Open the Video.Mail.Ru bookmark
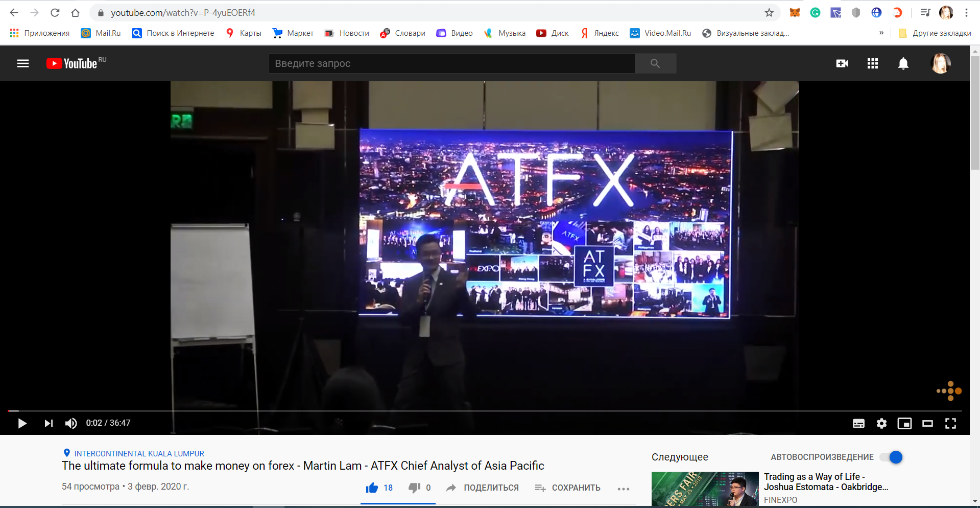980x508 pixels. pos(660,33)
